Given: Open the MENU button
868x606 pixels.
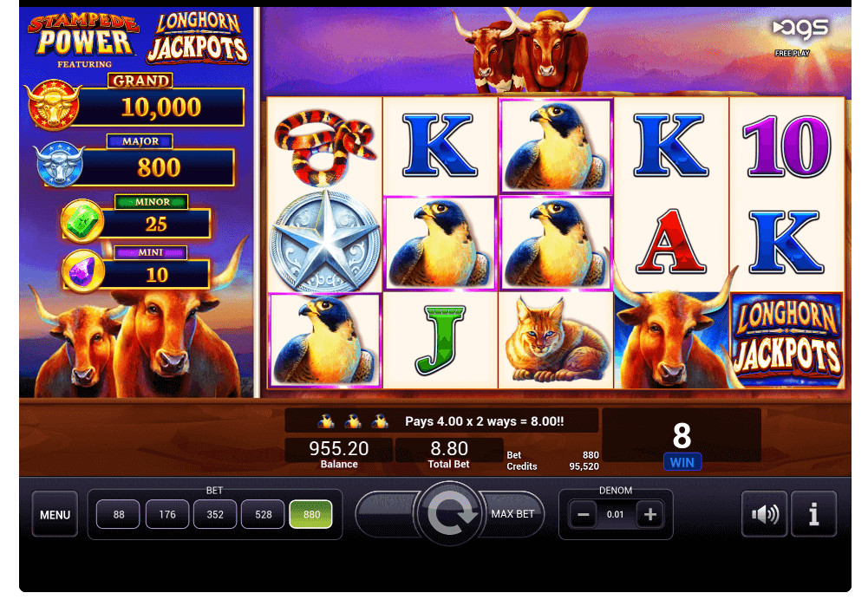Looking at the screenshot, I should 55,514.
